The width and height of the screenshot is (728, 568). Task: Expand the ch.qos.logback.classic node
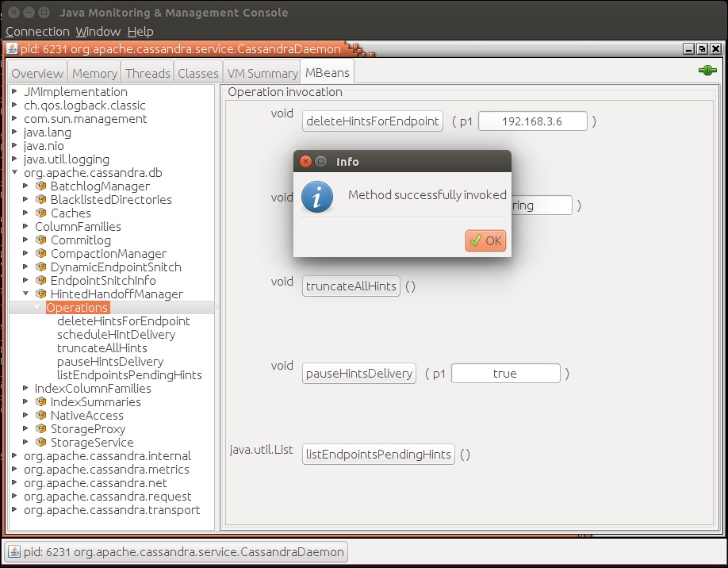click(14, 105)
